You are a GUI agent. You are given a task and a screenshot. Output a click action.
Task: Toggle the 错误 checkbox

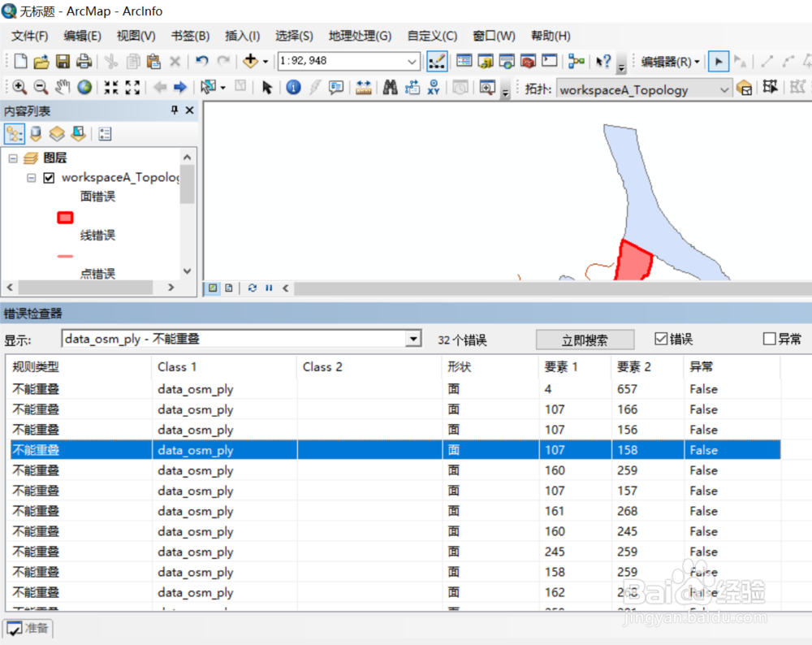tap(661, 339)
